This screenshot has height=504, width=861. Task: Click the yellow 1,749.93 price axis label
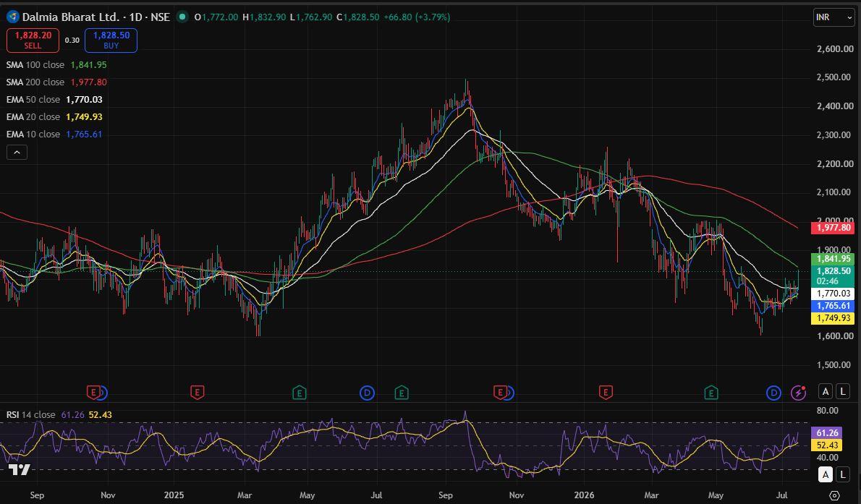(x=833, y=318)
